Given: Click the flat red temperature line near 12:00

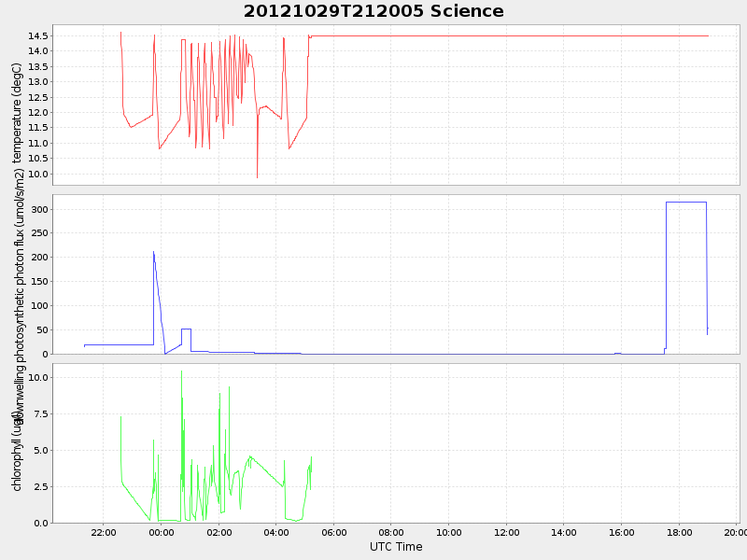Looking at the screenshot, I should tap(506, 35).
